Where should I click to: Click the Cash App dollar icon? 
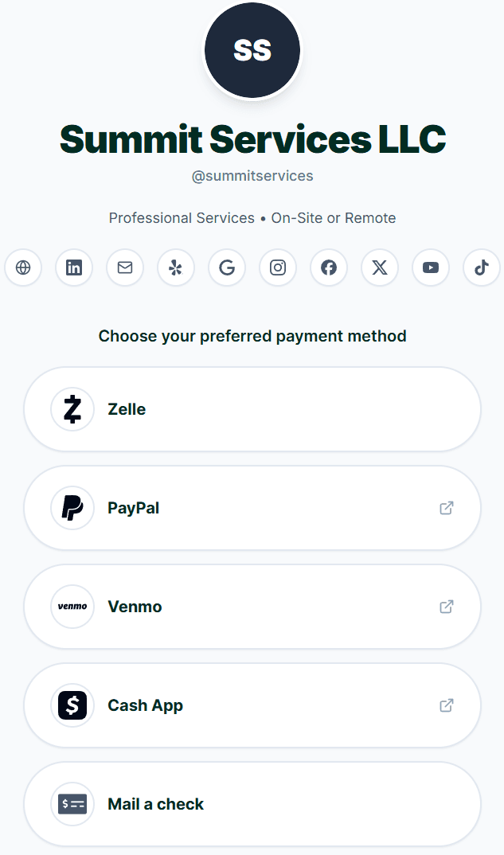[72, 705]
